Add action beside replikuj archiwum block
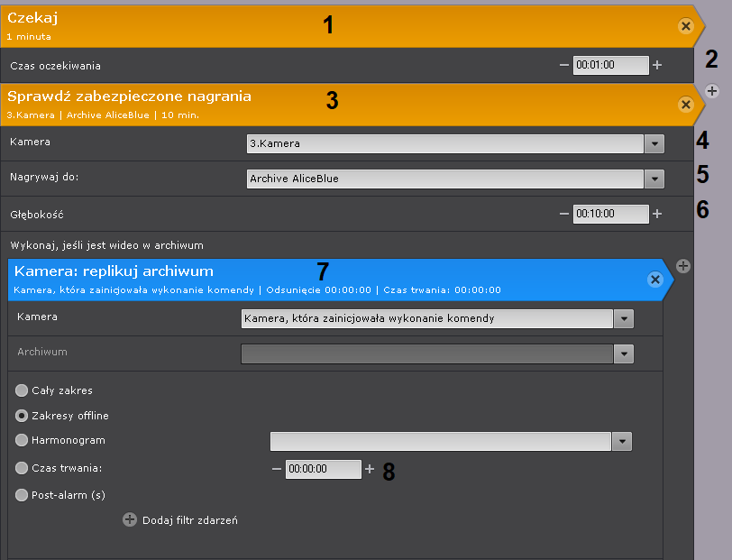Screen dimensions: 732x560 [683, 266]
